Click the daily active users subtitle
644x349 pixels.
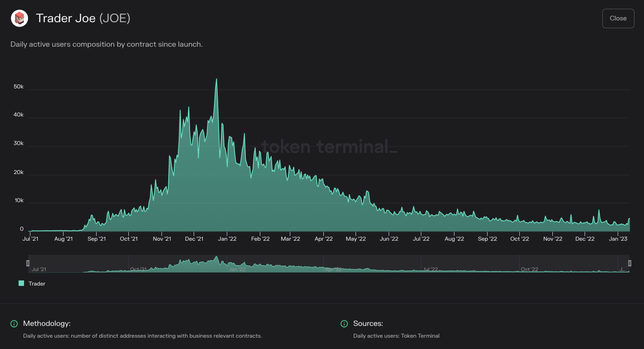(107, 44)
